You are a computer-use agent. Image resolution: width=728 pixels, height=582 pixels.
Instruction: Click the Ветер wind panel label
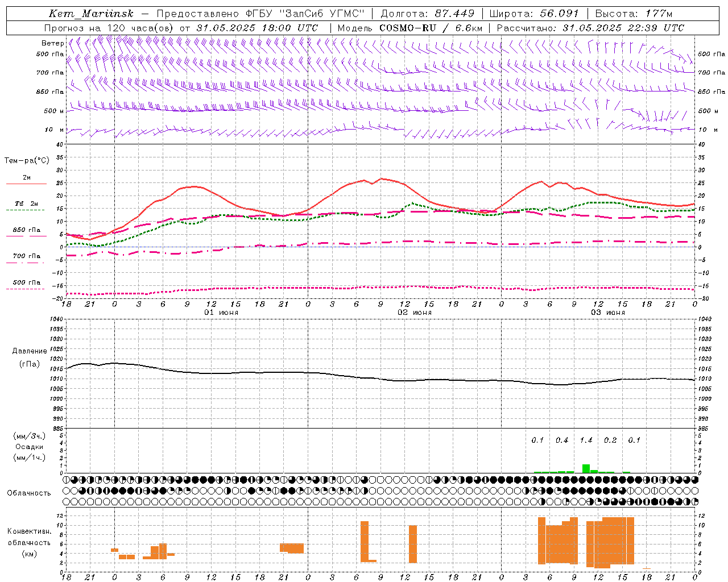point(52,43)
